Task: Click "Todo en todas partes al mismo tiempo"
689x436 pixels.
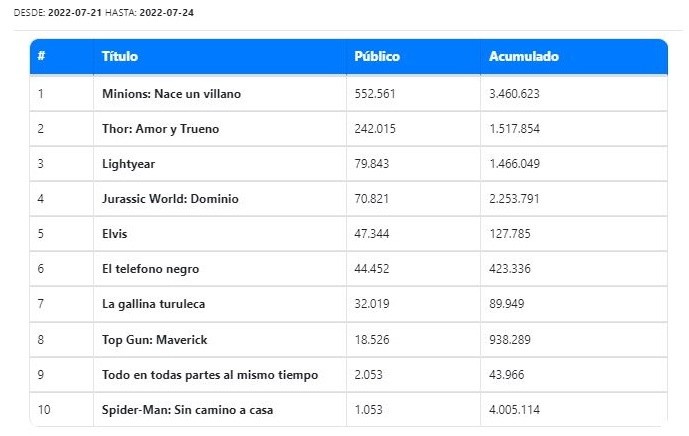Action: pos(210,374)
